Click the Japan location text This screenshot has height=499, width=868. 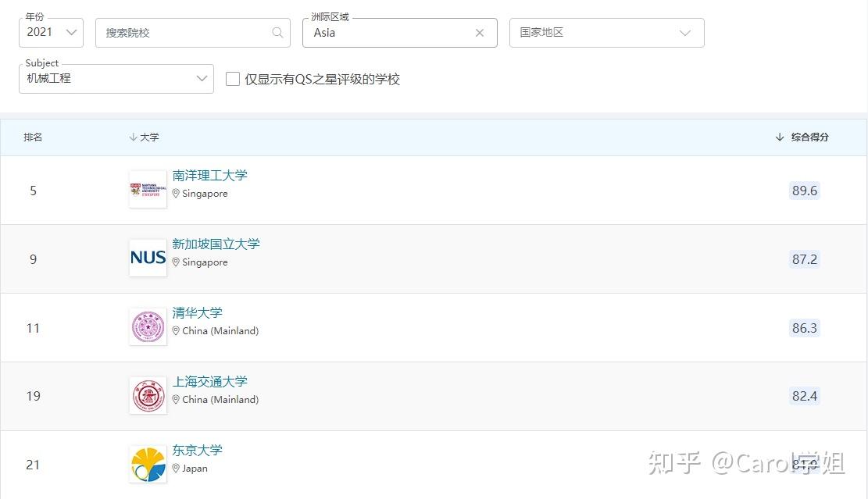[x=195, y=468]
